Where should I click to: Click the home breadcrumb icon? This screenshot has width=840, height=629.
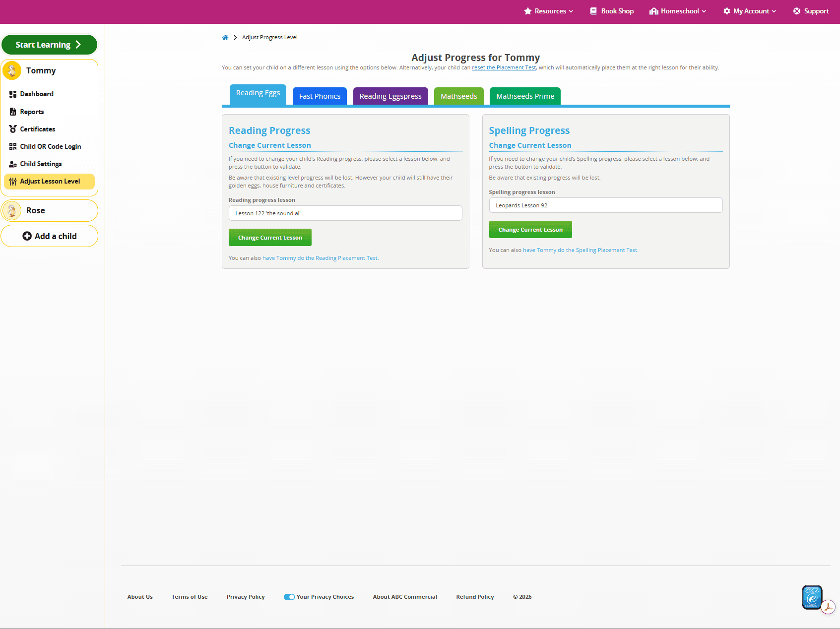coord(225,38)
